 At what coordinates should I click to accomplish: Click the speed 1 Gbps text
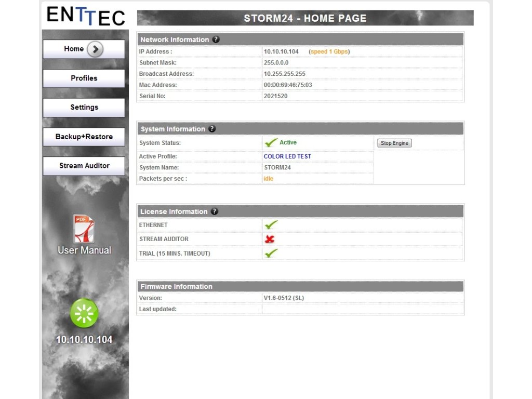tap(329, 51)
